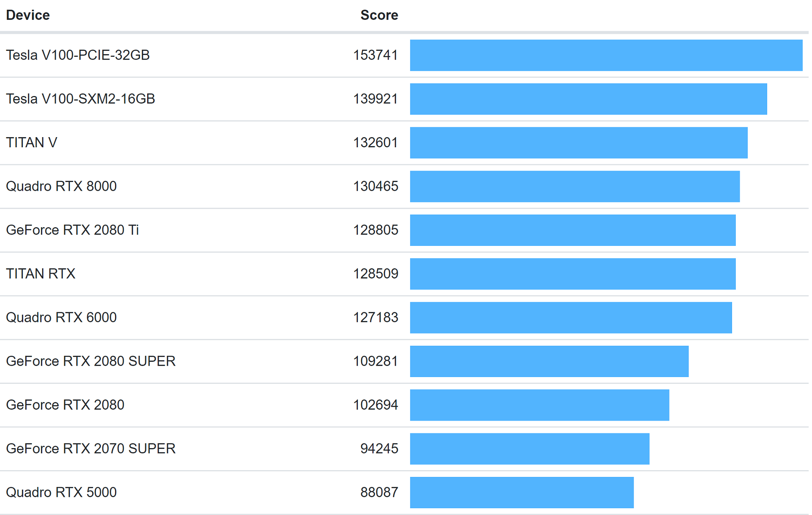This screenshot has width=812, height=515.
Task: Open the Quadro RTX 8000 entry
Action: (61, 186)
